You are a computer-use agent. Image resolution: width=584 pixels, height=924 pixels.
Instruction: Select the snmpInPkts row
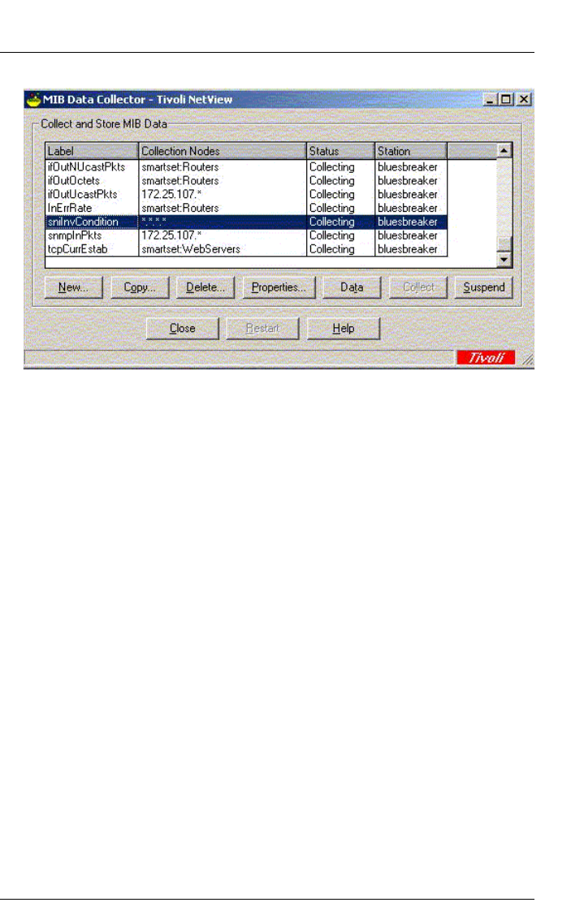click(x=246, y=235)
